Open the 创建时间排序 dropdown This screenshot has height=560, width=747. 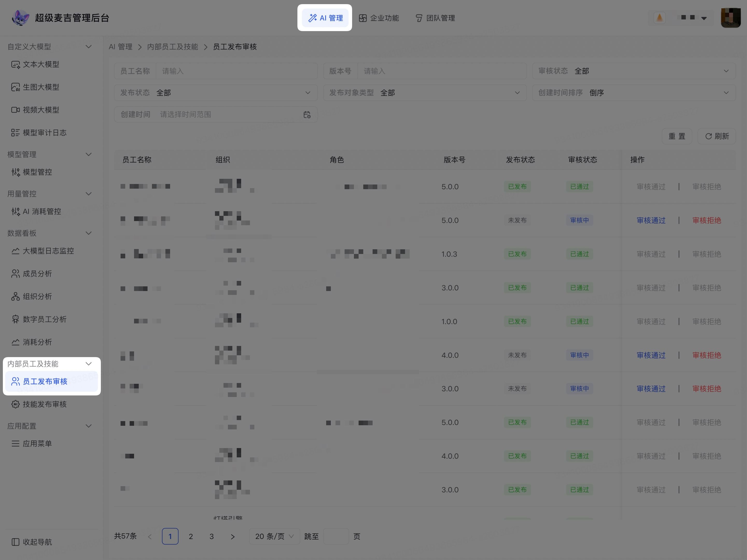634,93
